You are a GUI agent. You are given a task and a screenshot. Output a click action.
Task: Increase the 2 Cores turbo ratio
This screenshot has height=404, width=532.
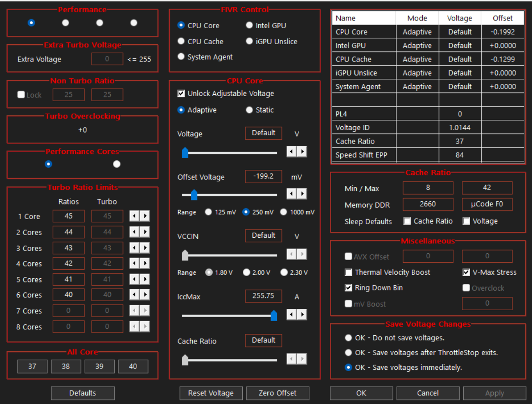click(x=145, y=232)
